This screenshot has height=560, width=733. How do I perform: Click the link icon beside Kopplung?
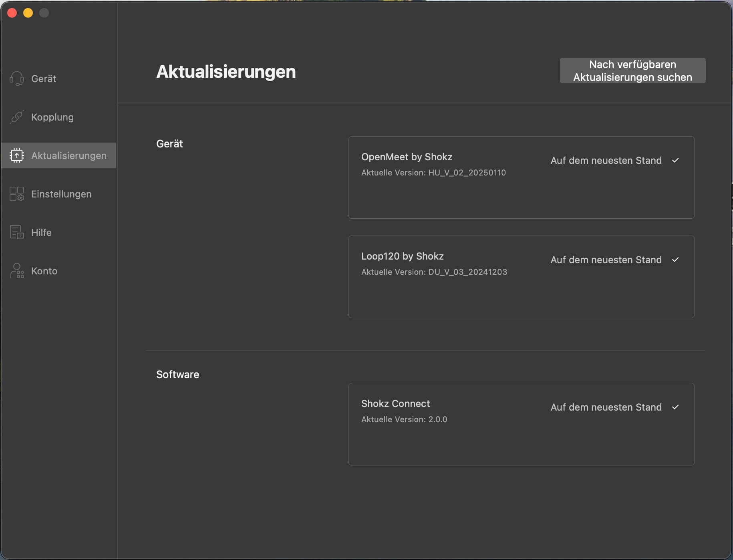(x=17, y=117)
